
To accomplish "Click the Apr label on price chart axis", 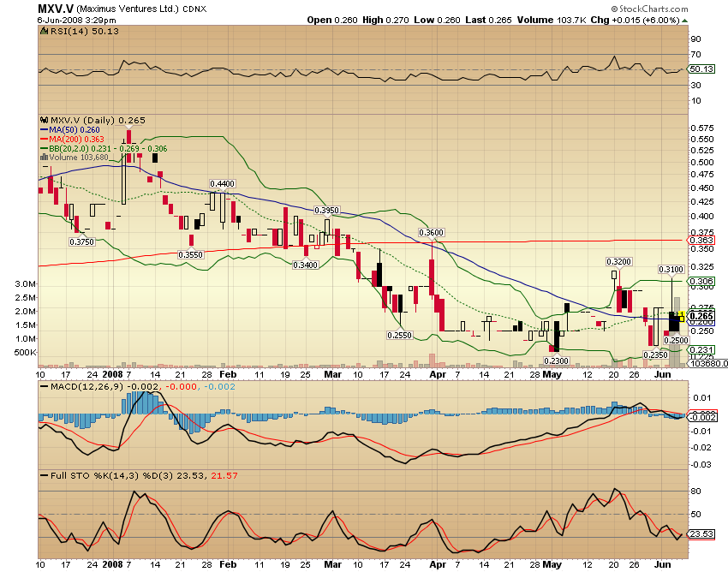I will 438,374.
